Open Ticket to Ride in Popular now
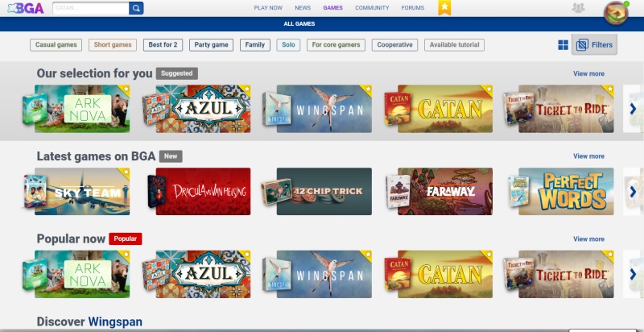This screenshot has height=332, width=644. click(566, 274)
